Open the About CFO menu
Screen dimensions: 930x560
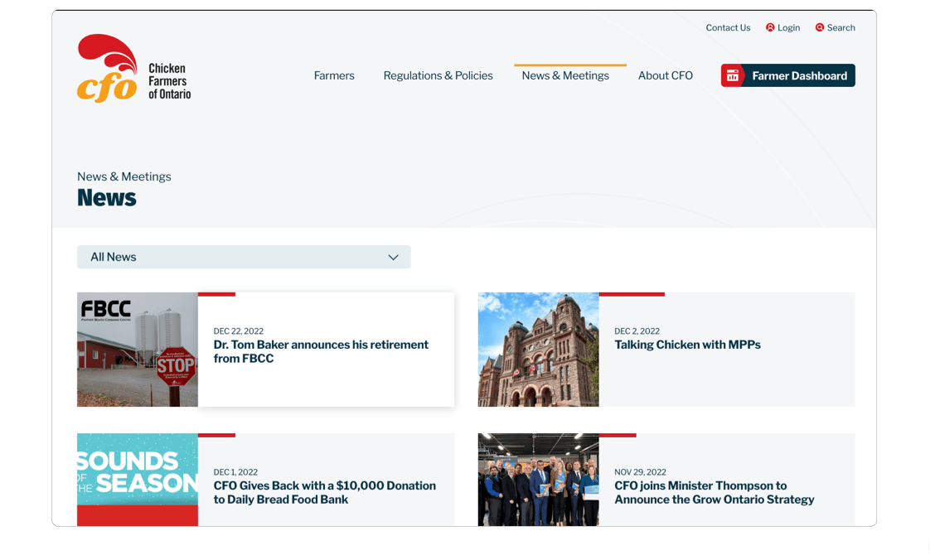pyautogui.click(x=665, y=75)
